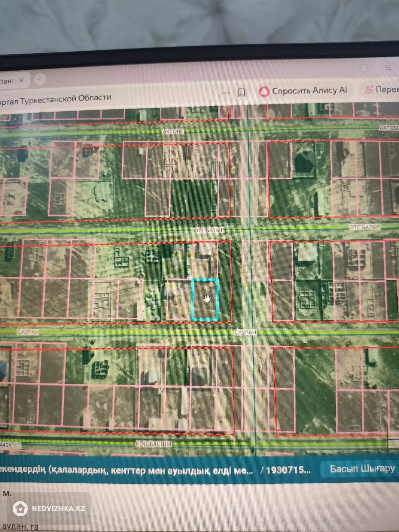Open the three-dot address bar menu
Image resolution: width=399 pixels, height=532 pixels.
[225, 93]
